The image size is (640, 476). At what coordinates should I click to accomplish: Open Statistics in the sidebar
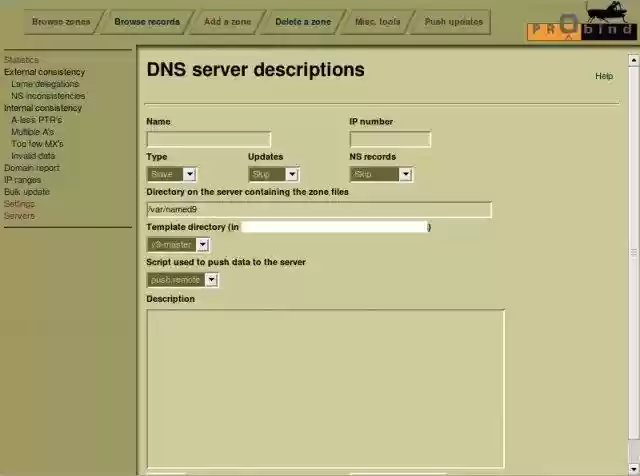(21, 60)
